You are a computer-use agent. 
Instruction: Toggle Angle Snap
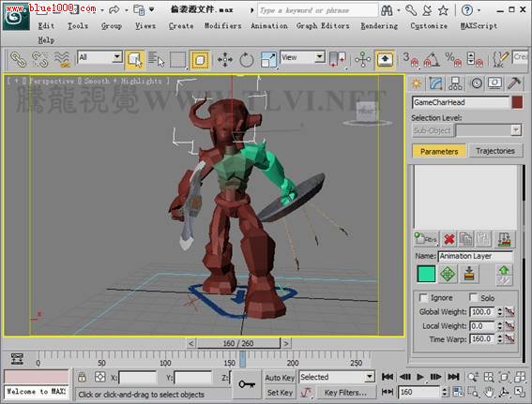(x=432, y=60)
